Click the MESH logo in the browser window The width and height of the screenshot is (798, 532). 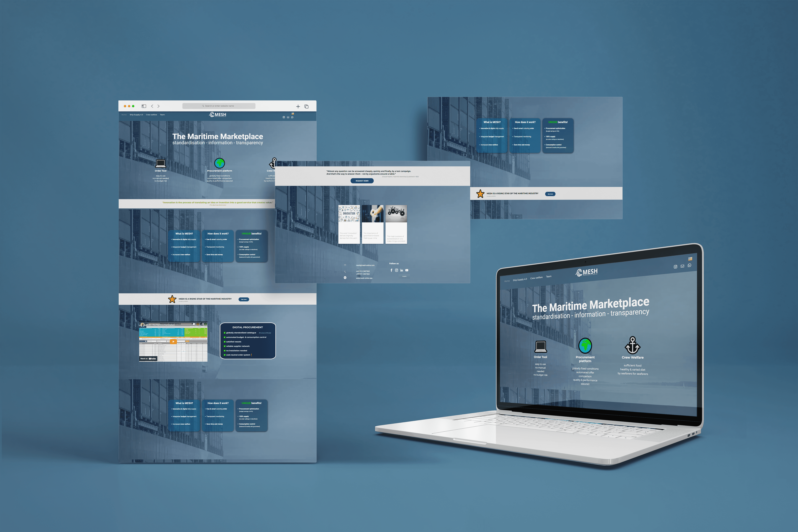217,115
